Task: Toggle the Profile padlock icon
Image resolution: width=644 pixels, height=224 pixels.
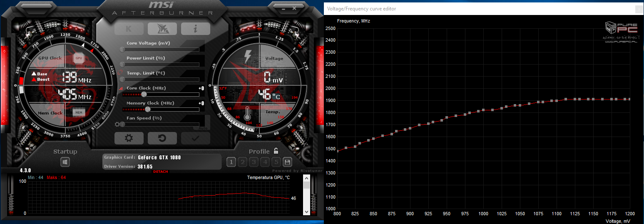Action: click(276, 151)
